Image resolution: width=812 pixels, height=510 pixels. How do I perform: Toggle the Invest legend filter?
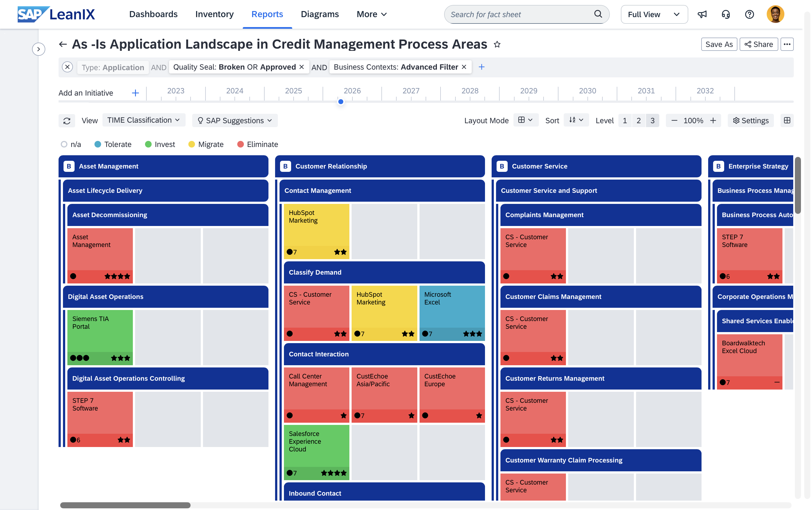click(x=160, y=144)
